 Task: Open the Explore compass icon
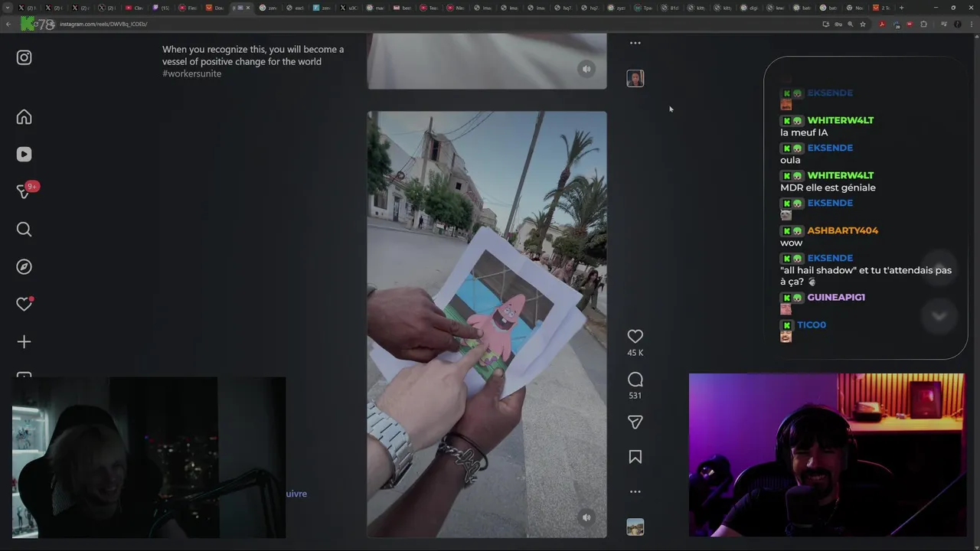(24, 266)
